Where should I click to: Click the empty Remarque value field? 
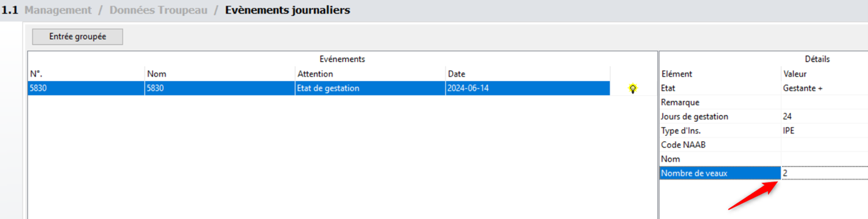point(824,102)
